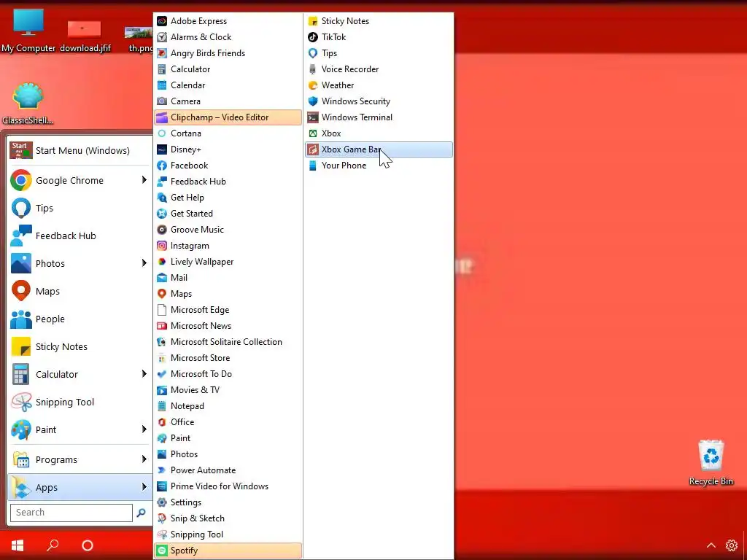Open Weather app icon
747x560 pixels.
[312, 85]
